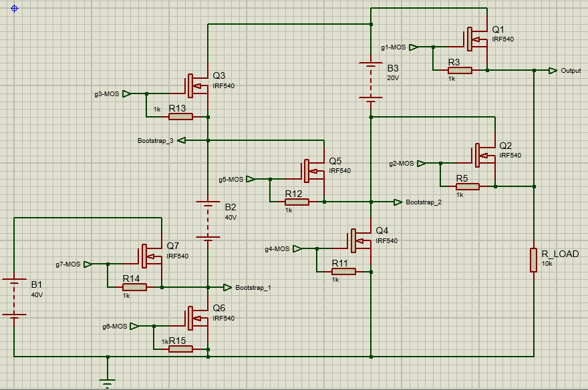Select the Output terminal arrow
The width and height of the screenshot is (588, 390).
[x=553, y=70]
